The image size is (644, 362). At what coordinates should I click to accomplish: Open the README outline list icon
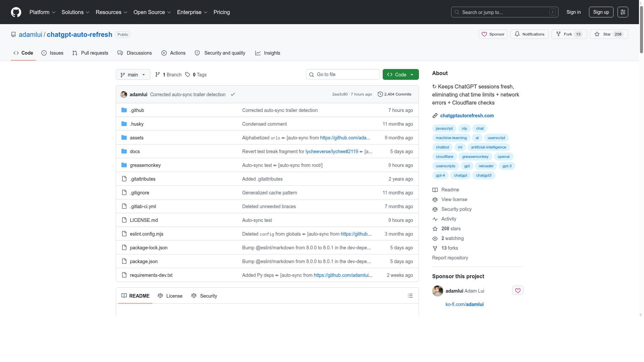[410, 296]
